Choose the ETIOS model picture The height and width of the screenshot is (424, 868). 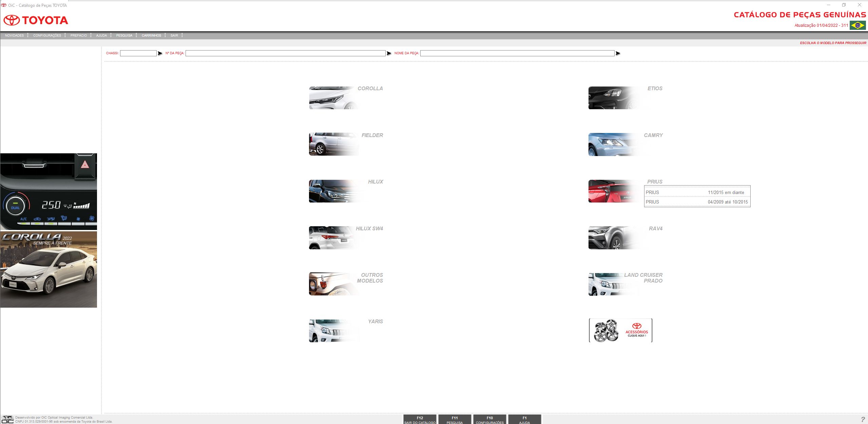(613, 98)
